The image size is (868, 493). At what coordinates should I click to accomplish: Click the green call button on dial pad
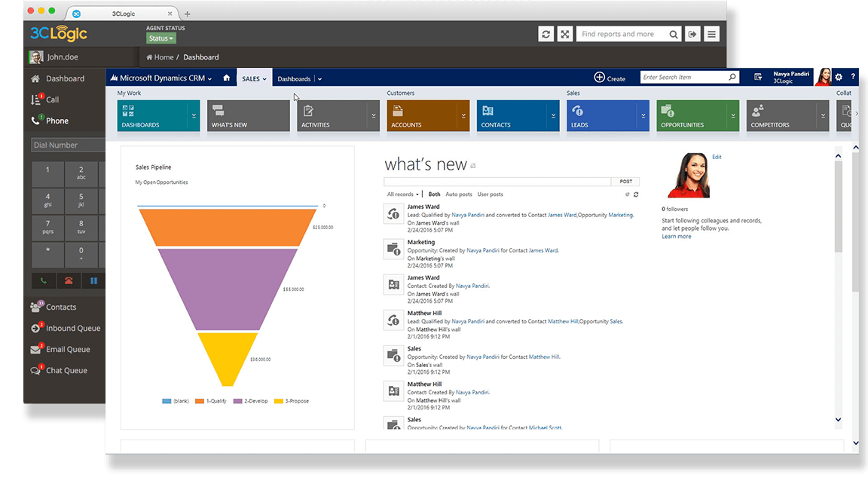tap(44, 281)
